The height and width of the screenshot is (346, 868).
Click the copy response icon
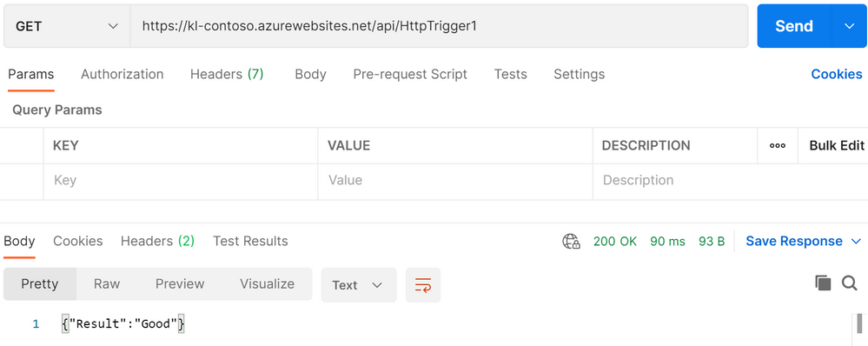tap(823, 283)
